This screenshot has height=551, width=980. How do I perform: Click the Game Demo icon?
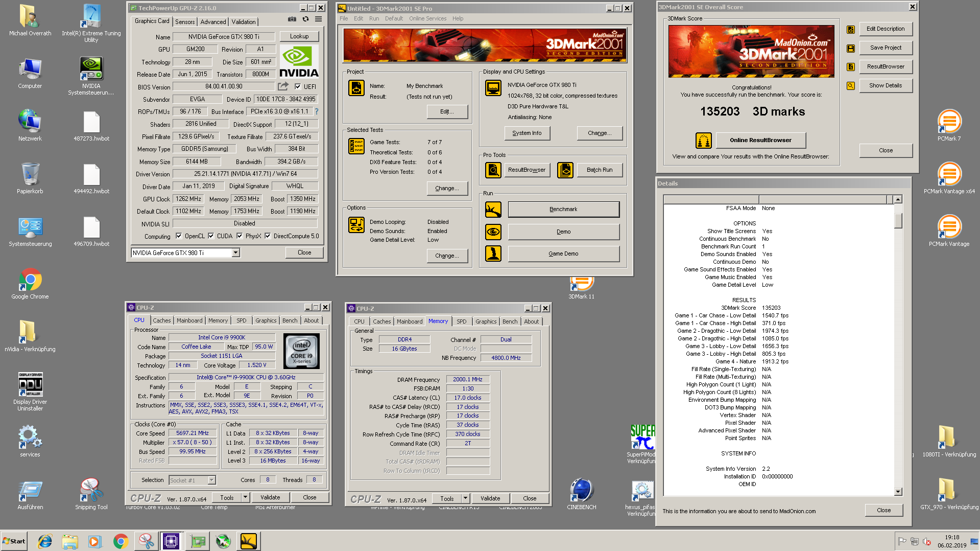(x=493, y=254)
